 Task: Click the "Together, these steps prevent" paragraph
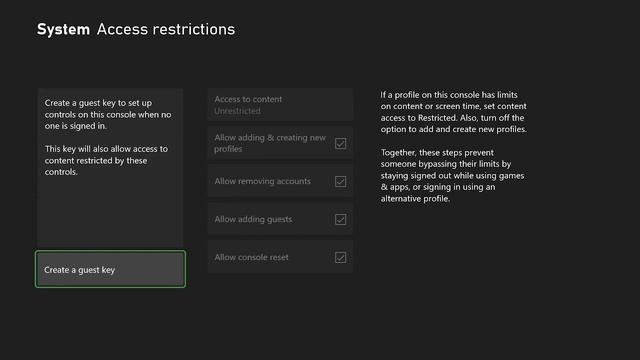tap(453, 176)
